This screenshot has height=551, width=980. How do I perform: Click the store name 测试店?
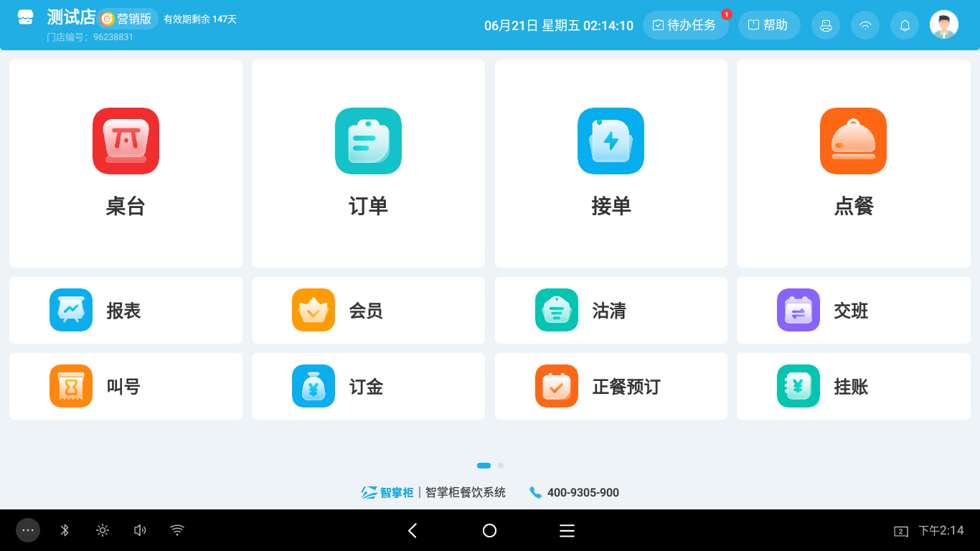(x=71, y=17)
